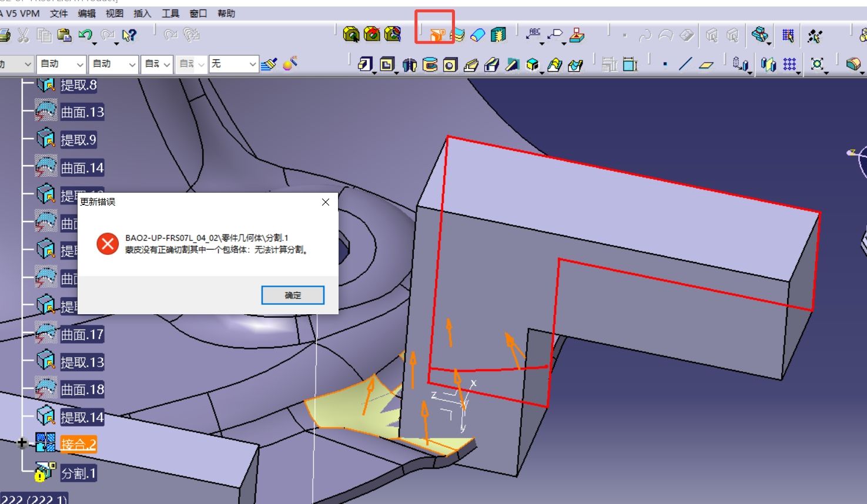The height and width of the screenshot is (504, 867).
Task: Click the Pad tool icon
Action: click(x=365, y=64)
